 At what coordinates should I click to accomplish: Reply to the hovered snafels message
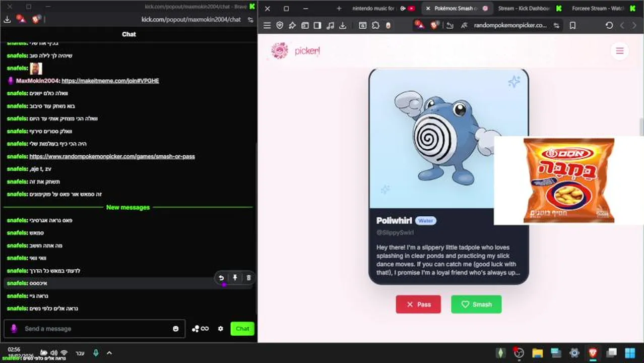click(x=221, y=278)
